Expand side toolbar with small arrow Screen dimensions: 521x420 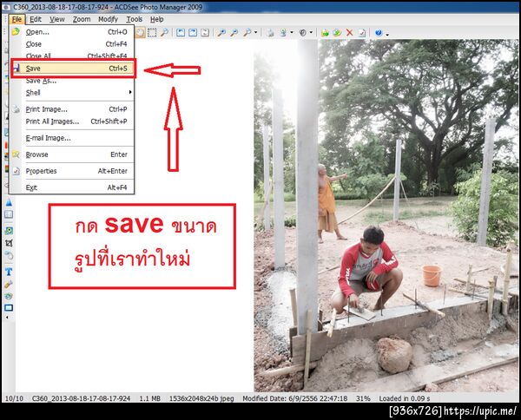tap(7, 317)
